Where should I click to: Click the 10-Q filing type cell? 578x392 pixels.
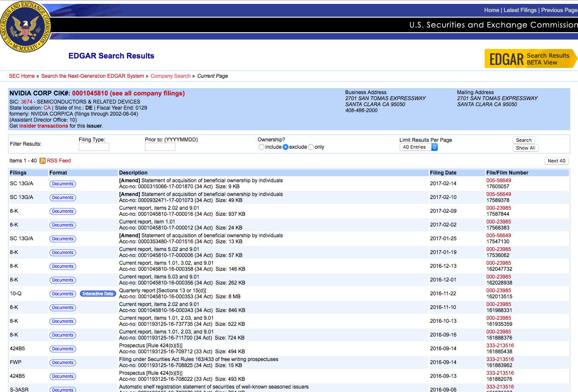tap(15, 294)
